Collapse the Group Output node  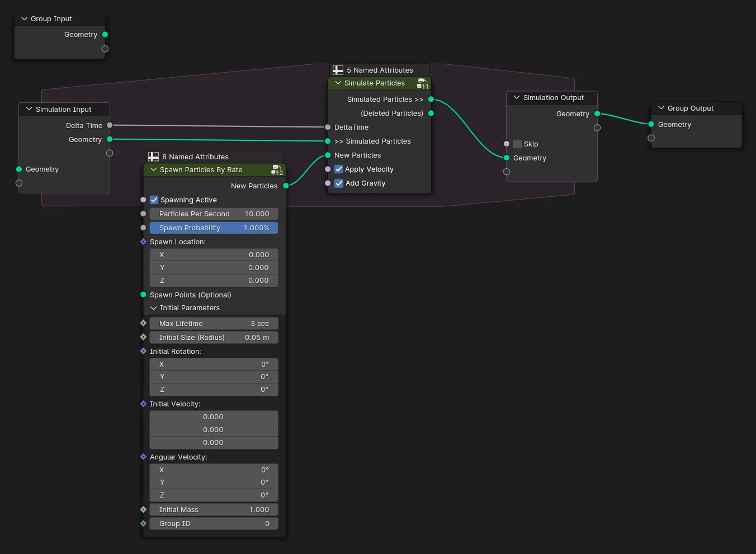[x=660, y=108]
